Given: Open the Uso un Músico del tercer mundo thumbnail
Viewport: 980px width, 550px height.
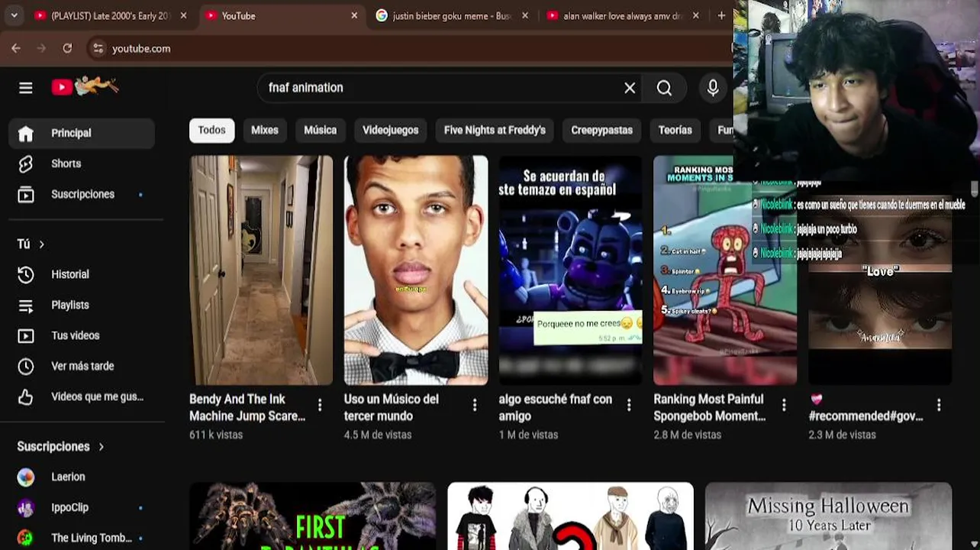Looking at the screenshot, I should tap(416, 270).
